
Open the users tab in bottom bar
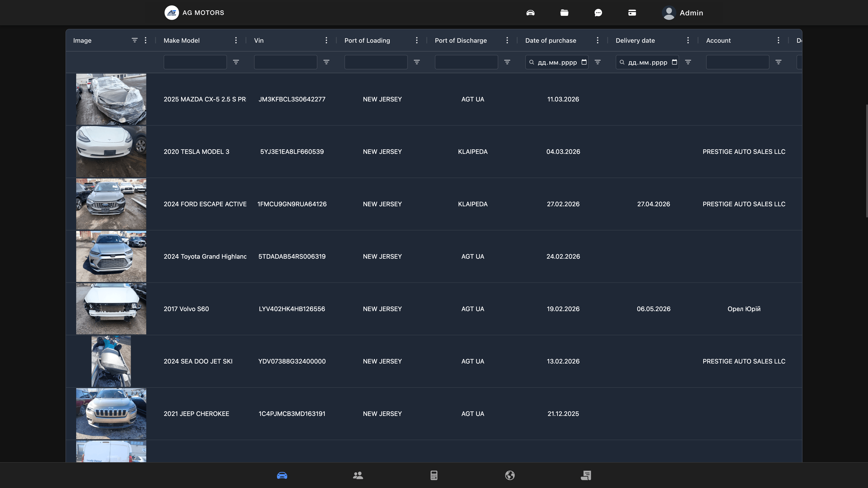click(x=358, y=475)
